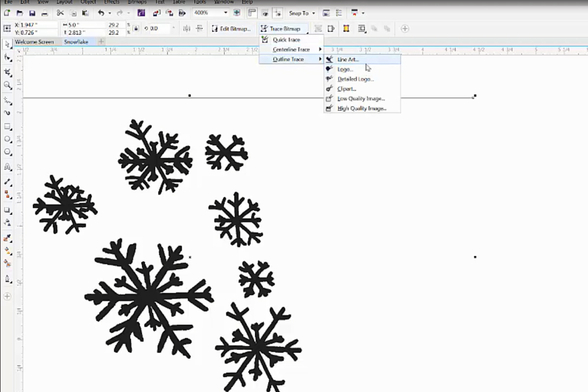Image resolution: width=588 pixels, height=392 pixels.
Task: Select the Artistic Media tool
Action: point(7,113)
